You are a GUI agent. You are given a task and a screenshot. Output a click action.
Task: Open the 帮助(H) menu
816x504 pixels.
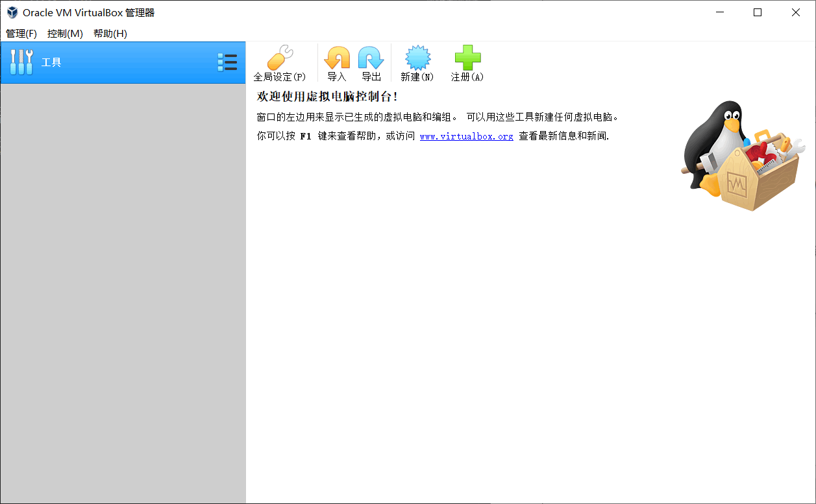pos(110,34)
